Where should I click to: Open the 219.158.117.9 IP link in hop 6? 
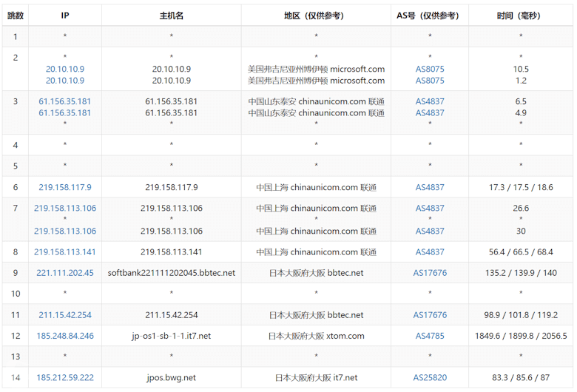65,188
